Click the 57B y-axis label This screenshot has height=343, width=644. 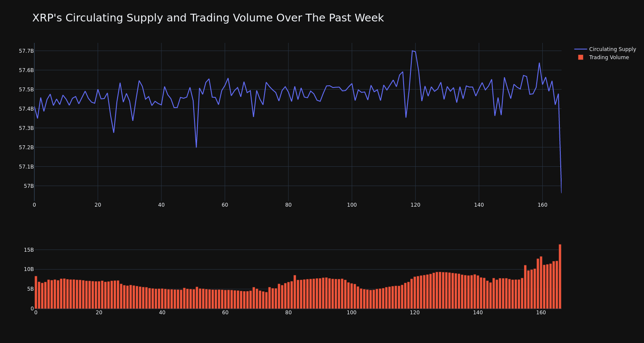tap(29, 186)
